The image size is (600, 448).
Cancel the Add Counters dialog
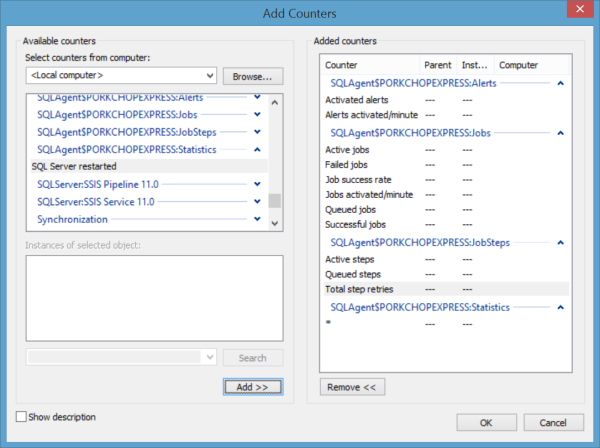[553, 423]
